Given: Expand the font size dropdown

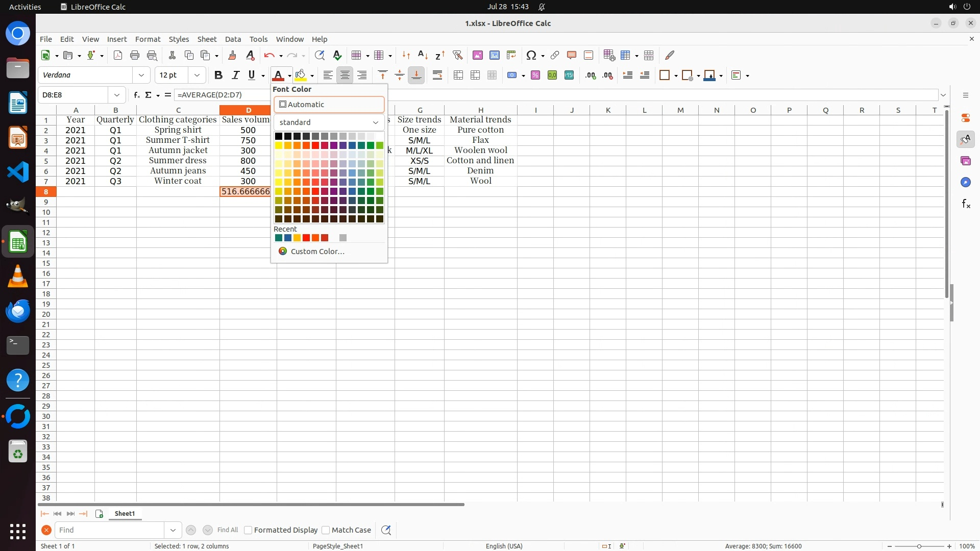Looking at the screenshot, I should [197, 76].
